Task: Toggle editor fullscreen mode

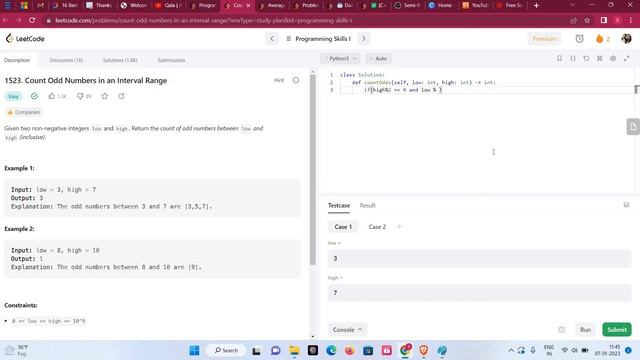Action: tap(627, 59)
